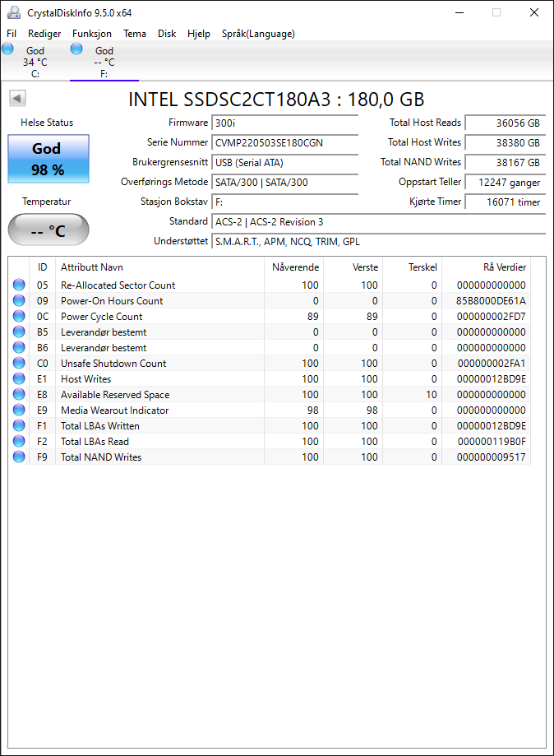Select the Power-On Hours Count row
554x756 pixels.
(x=270, y=301)
